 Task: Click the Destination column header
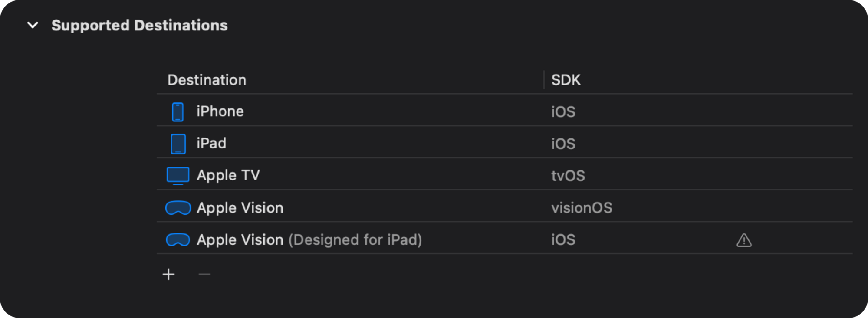207,80
